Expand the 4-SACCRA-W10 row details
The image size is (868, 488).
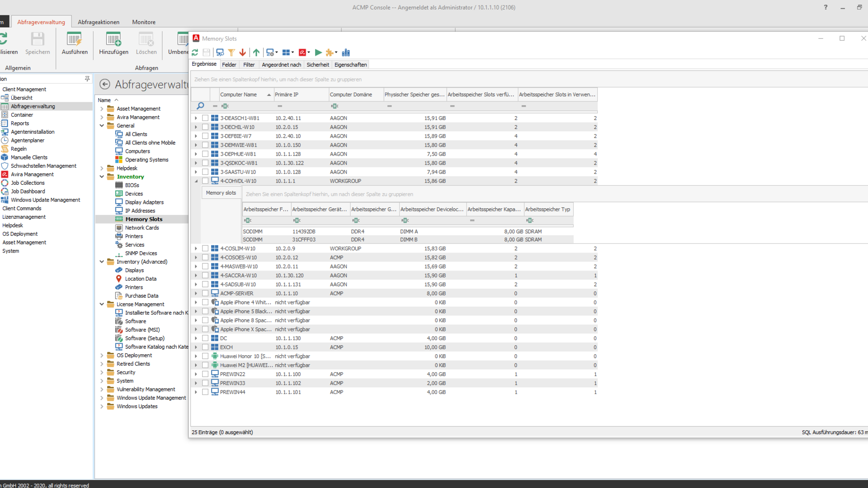pyautogui.click(x=196, y=275)
